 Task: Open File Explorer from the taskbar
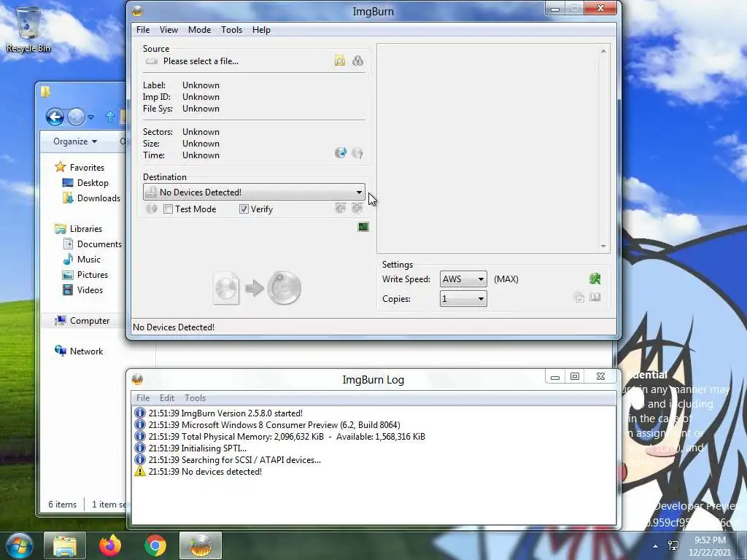65,545
